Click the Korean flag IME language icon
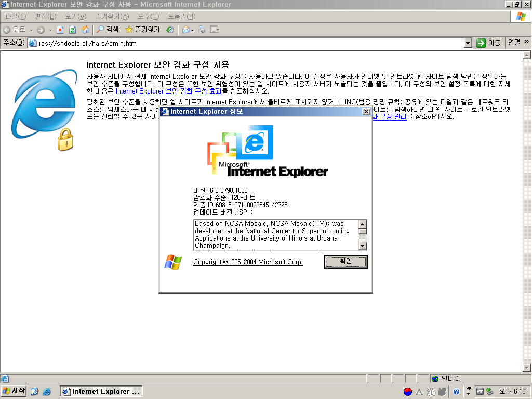This screenshot has width=532, height=399. (x=408, y=392)
